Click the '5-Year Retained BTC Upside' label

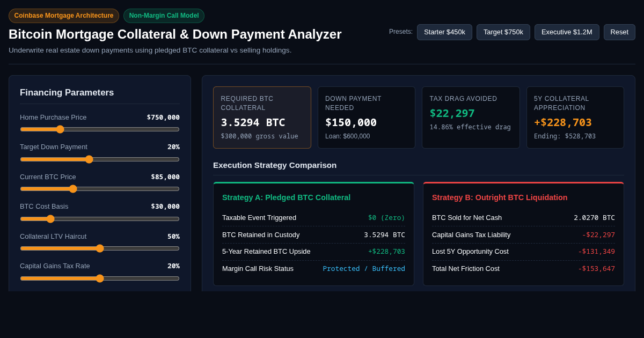(x=266, y=252)
